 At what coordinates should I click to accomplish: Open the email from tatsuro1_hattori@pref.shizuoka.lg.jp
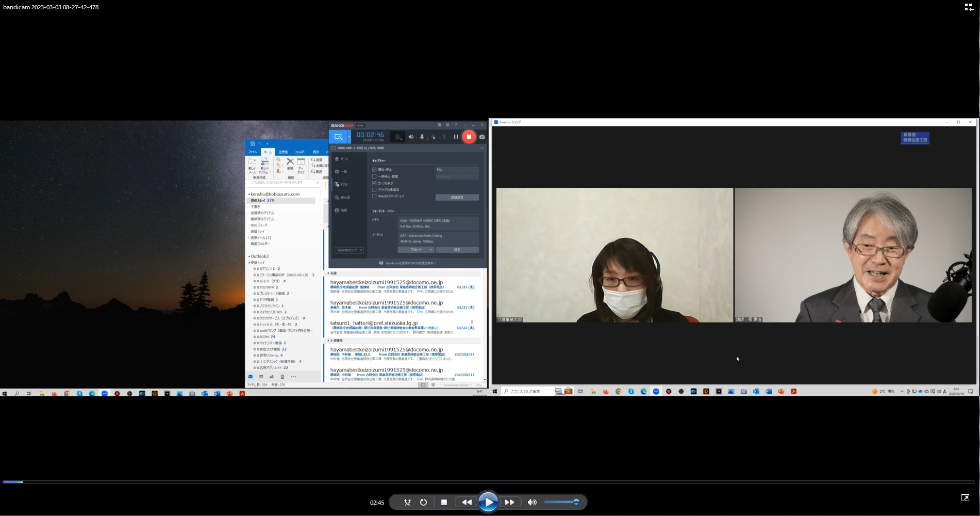click(x=402, y=327)
